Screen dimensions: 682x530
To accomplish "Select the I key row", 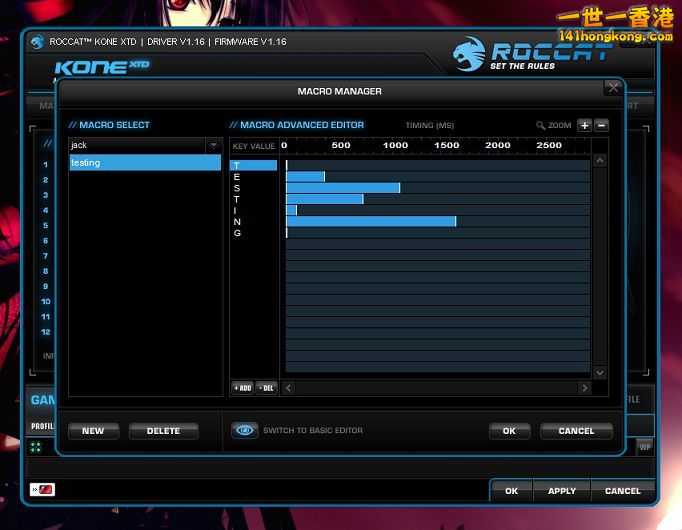I will click(253, 210).
